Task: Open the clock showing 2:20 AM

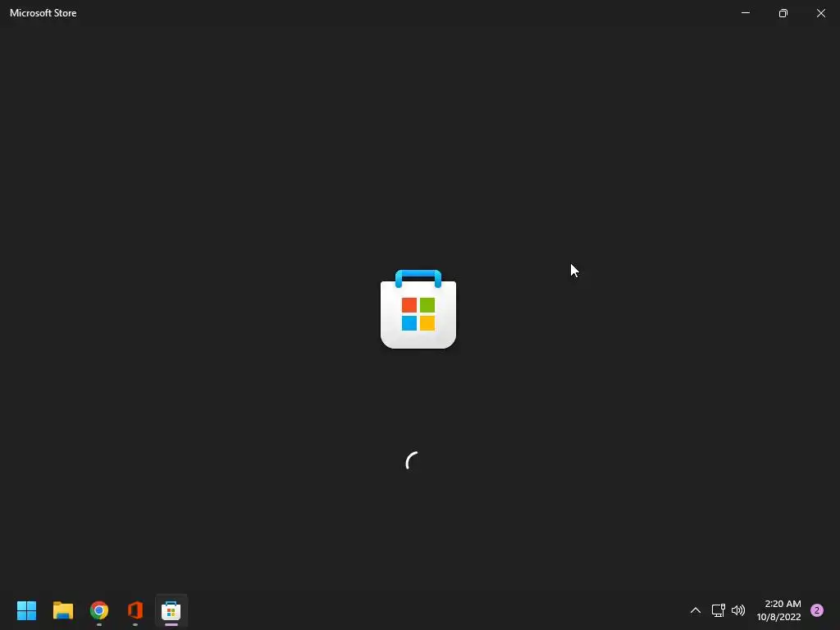Action: (779, 610)
